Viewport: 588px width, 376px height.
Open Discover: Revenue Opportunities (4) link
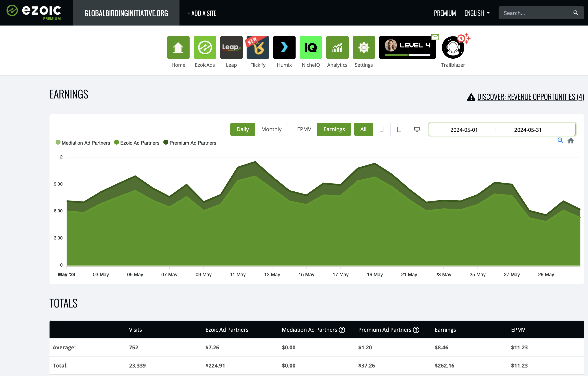(x=531, y=97)
